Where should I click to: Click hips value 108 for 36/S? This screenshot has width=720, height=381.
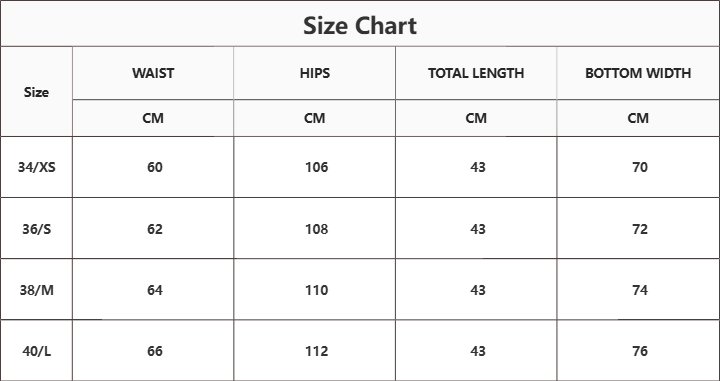(317, 229)
